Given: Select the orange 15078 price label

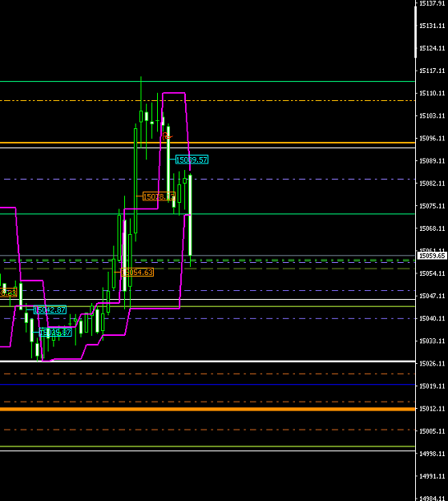Looking at the screenshot, I should click(x=159, y=196).
